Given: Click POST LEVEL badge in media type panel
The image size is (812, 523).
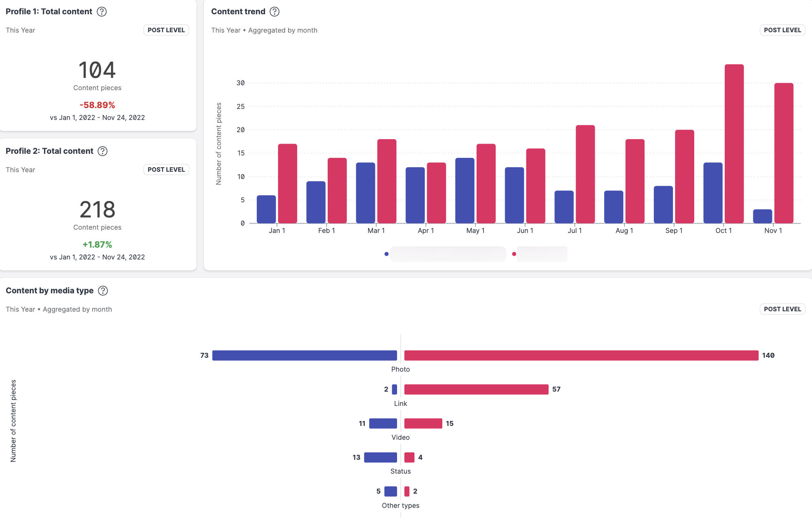Looking at the screenshot, I should tap(782, 309).
